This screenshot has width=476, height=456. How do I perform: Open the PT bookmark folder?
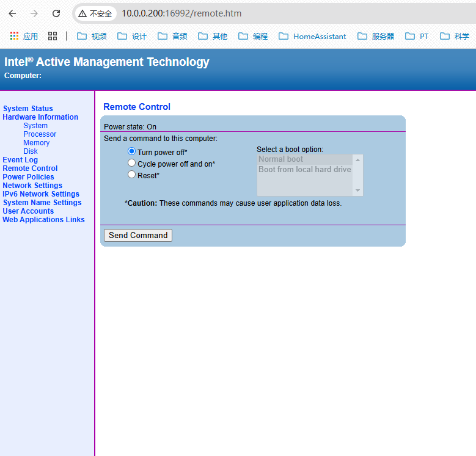tap(417, 36)
